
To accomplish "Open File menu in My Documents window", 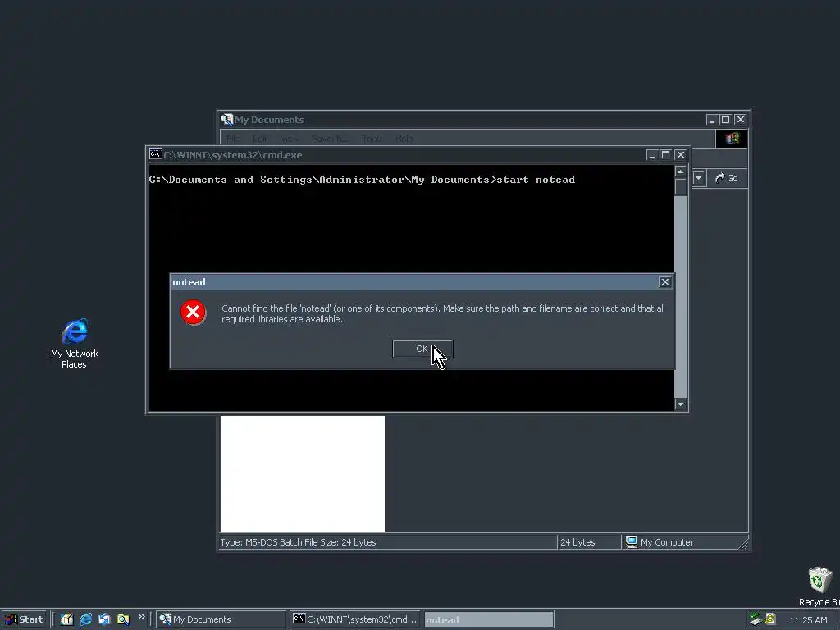I will (233, 138).
